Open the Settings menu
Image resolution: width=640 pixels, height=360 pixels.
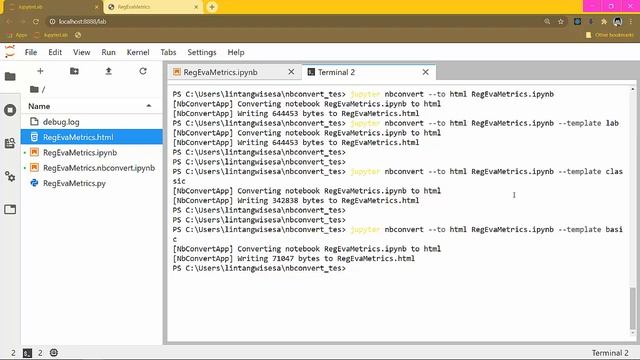click(202, 52)
